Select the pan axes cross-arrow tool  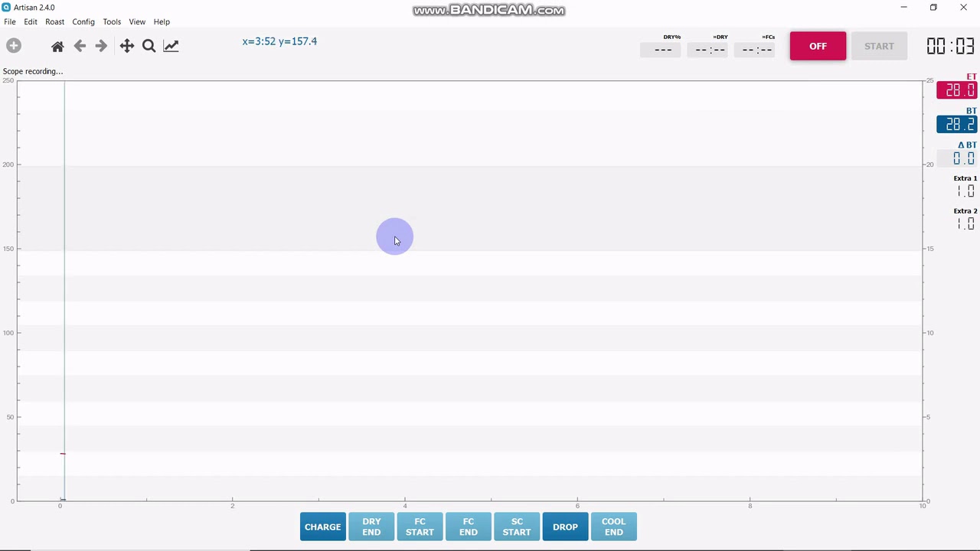[x=127, y=46]
